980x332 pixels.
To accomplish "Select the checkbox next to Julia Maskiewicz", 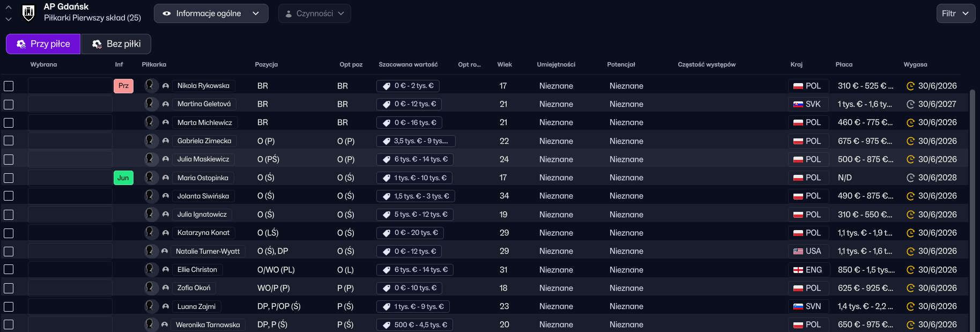I will (9, 159).
